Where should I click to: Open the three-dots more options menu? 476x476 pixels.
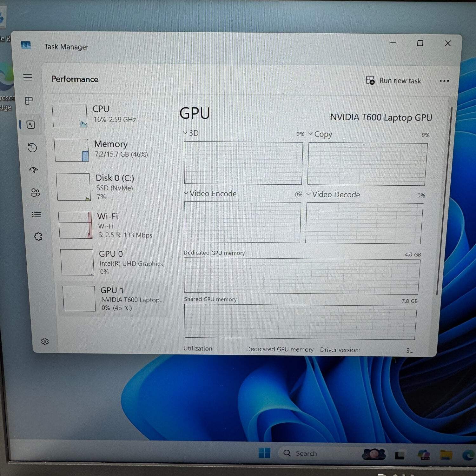(444, 81)
